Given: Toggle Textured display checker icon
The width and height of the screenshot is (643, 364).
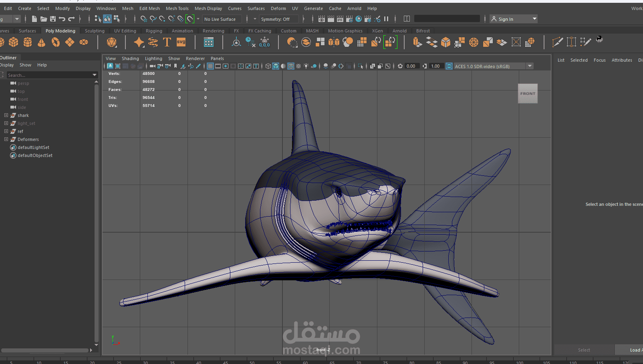Looking at the screenshot, I should point(298,66).
